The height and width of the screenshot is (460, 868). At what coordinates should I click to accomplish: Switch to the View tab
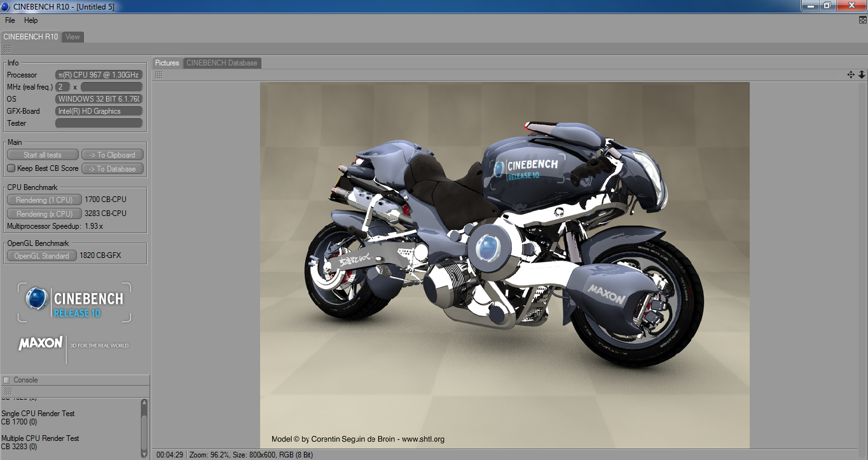[73, 37]
